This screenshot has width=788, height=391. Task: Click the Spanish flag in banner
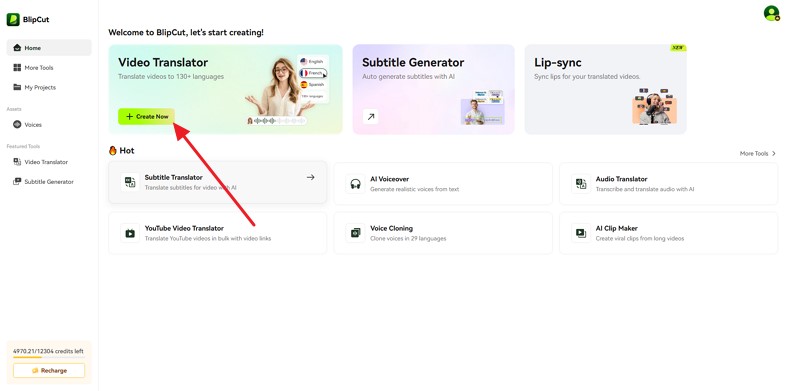click(304, 84)
